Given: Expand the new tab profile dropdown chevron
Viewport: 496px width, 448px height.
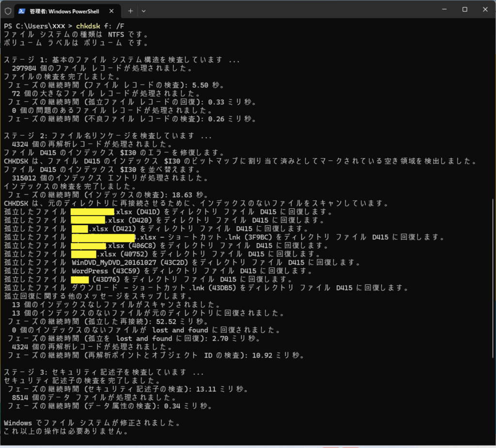Looking at the screenshot, I should click(x=143, y=10).
